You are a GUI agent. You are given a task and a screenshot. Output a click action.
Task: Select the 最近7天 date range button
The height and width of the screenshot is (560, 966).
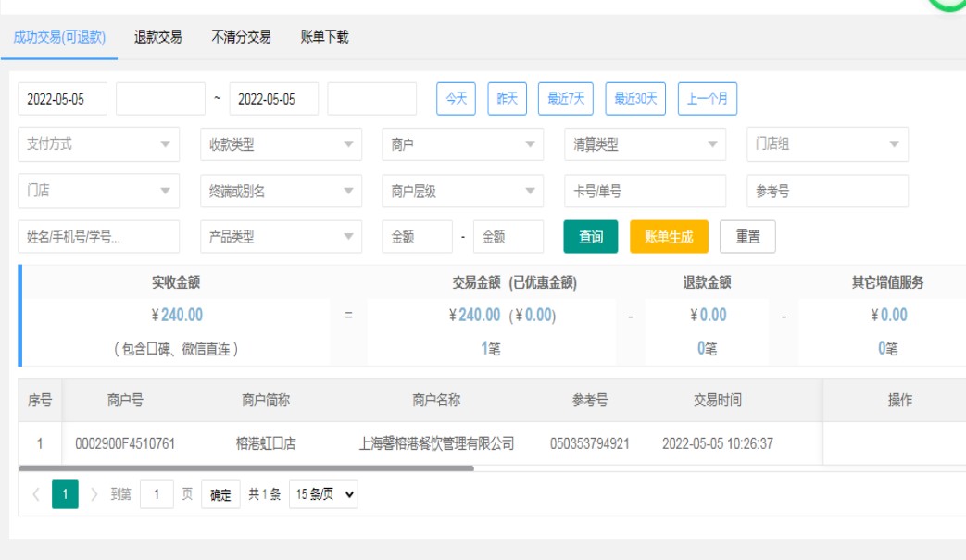pyautogui.click(x=565, y=99)
